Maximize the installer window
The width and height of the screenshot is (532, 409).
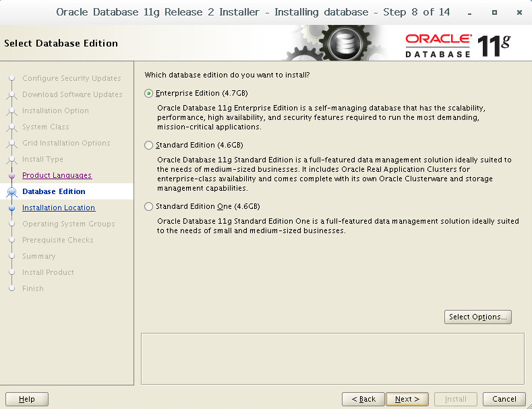pyautogui.click(x=494, y=13)
